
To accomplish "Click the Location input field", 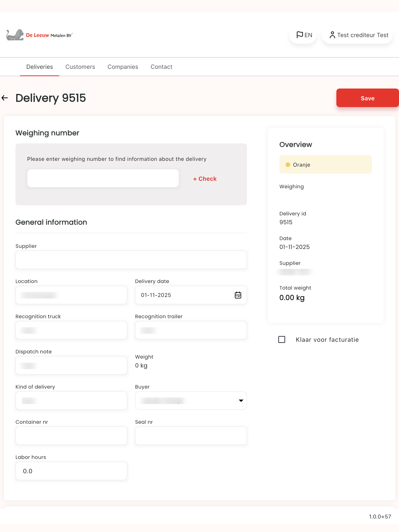I will pyautogui.click(x=72, y=295).
